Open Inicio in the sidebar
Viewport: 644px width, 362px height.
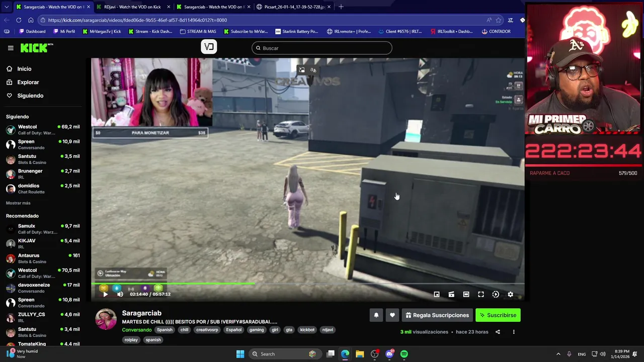tap(24, 69)
